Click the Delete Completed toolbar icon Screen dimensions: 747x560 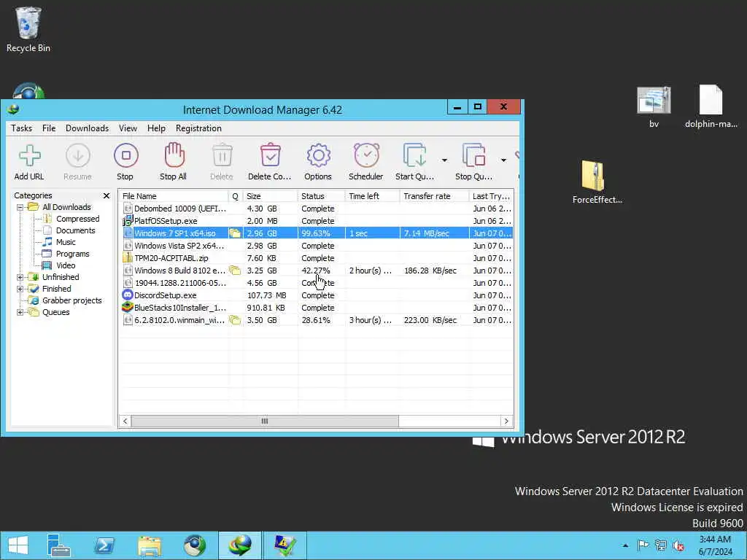pyautogui.click(x=270, y=162)
